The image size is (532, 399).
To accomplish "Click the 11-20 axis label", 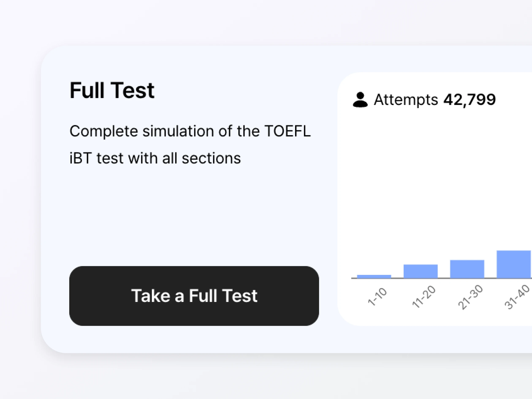I will (424, 297).
